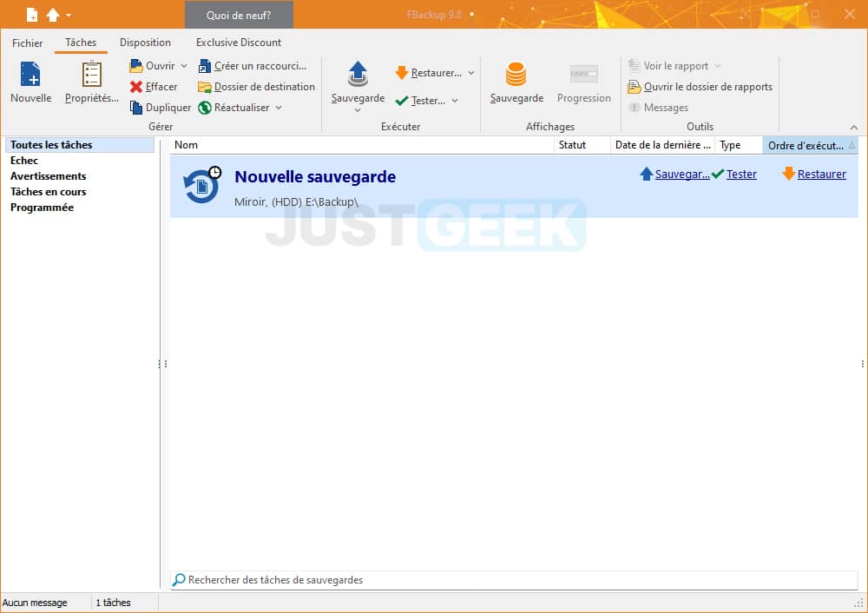The height and width of the screenshot is (613, 868).
Task: Click the Aucun message status entry
Action: coord(35,603)
